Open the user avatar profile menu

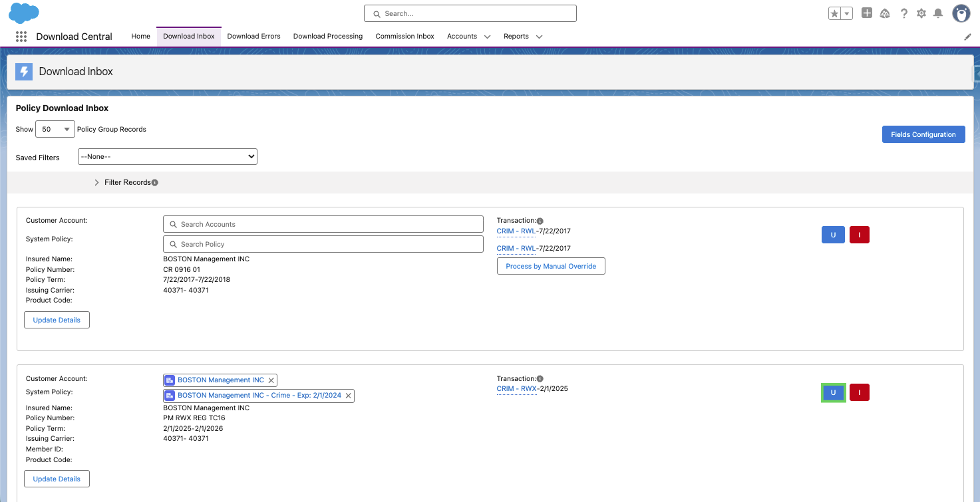click(961, 13)
